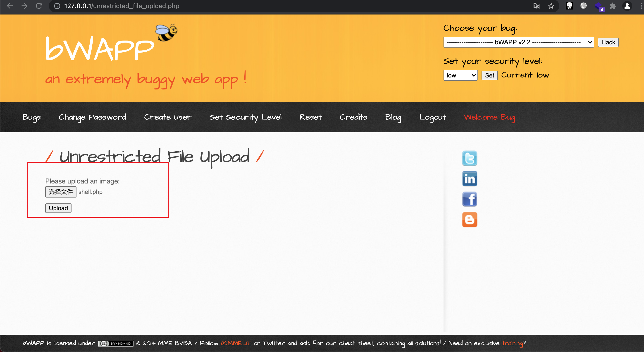Viewport: 644px width, 352px height.
Task: Click the Hack button
Action: click(x=608, y=42)
